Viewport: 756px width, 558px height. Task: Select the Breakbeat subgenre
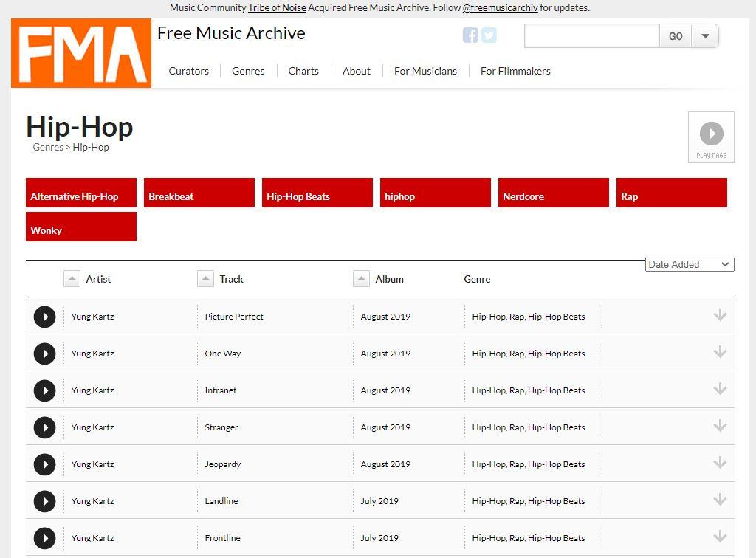coord(199,193)
